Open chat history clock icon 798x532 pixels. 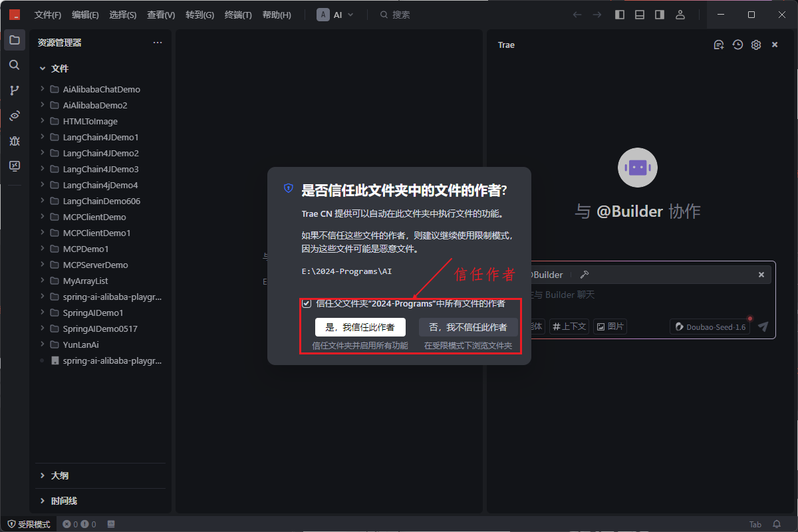(x=737, y=45)
